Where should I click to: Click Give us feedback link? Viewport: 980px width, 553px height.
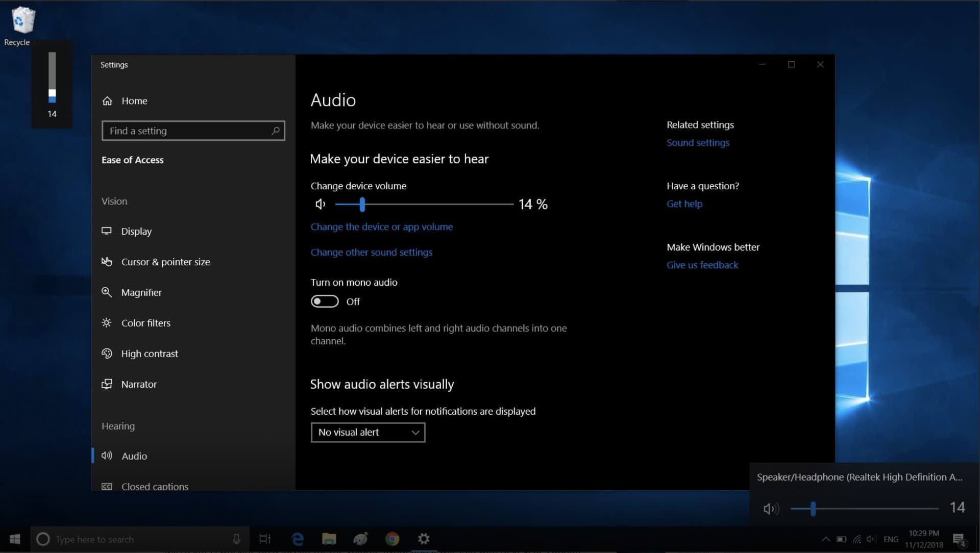point(702,265)
